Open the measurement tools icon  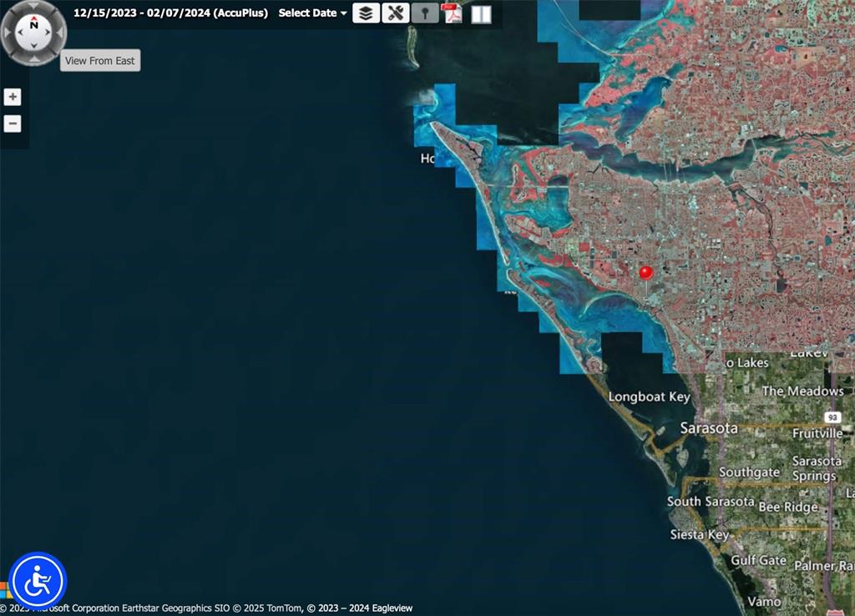[x=395, y=13]
